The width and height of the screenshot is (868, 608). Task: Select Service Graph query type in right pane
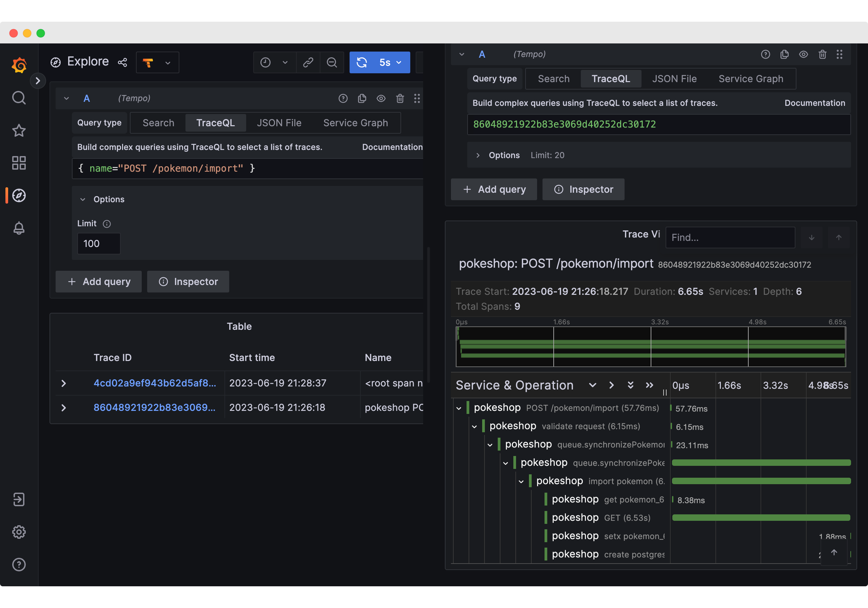pyautogui.click(x=751, y=79)
